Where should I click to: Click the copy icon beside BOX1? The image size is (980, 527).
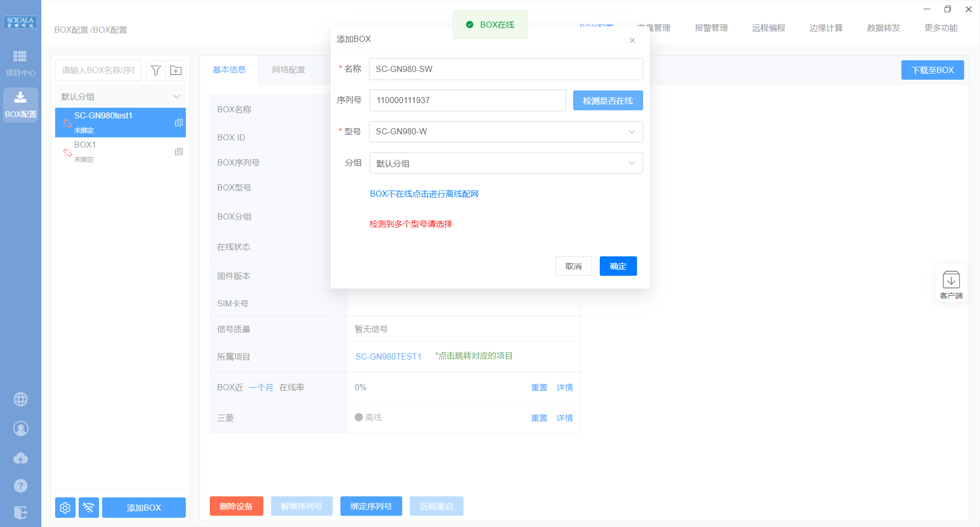tap(179, 152)
